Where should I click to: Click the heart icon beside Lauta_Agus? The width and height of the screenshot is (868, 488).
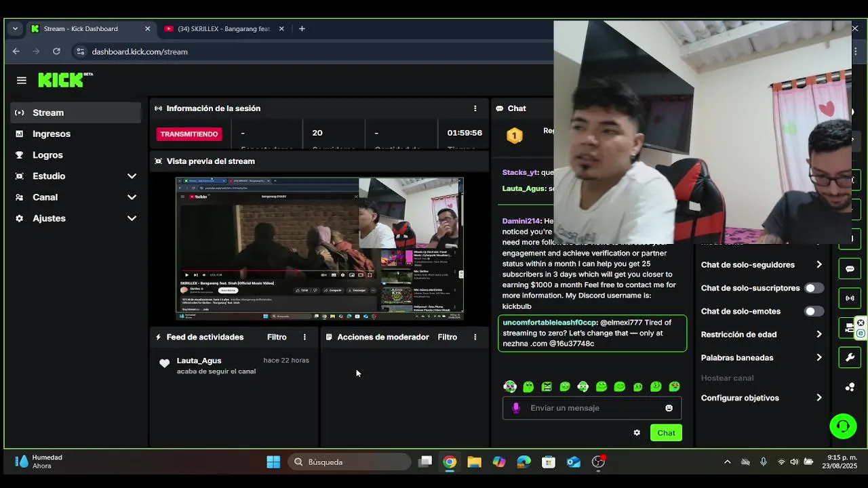click(164, 363)
